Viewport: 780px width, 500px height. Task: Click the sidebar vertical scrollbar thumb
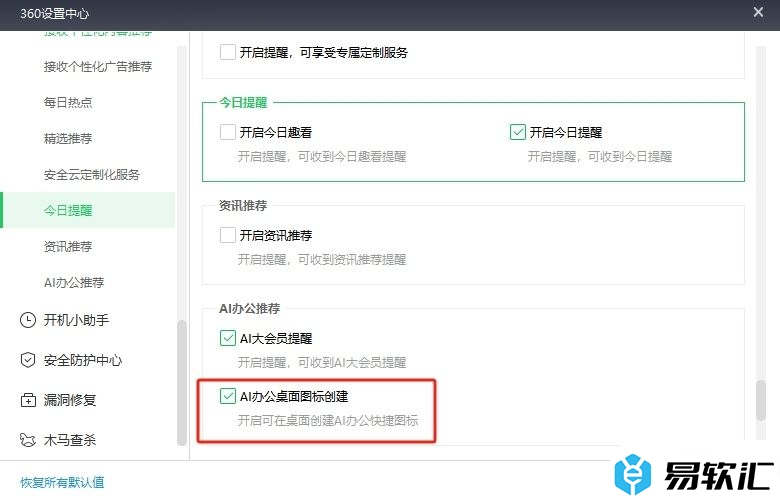coord(182,382)
